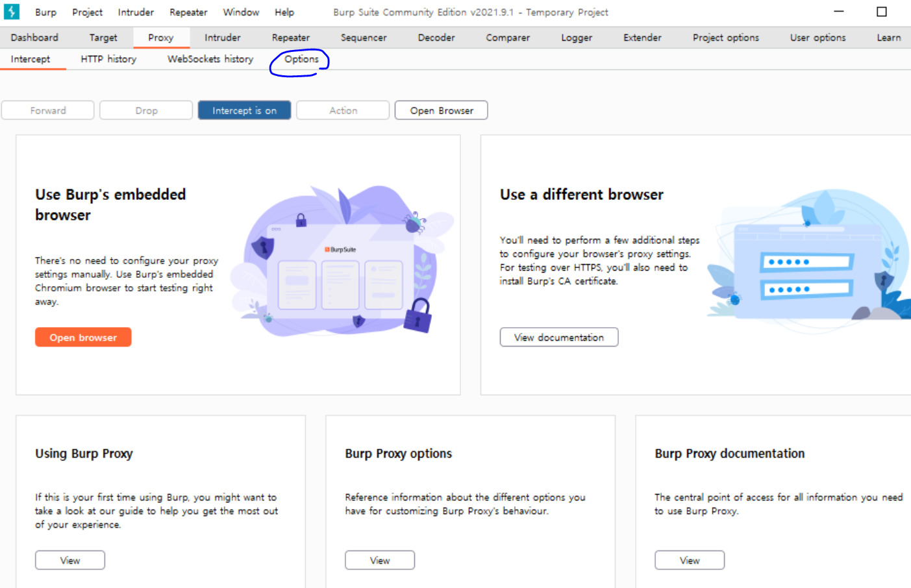
Task: Click the Action button
Action: pyautogui.click(x=343, y=110)
